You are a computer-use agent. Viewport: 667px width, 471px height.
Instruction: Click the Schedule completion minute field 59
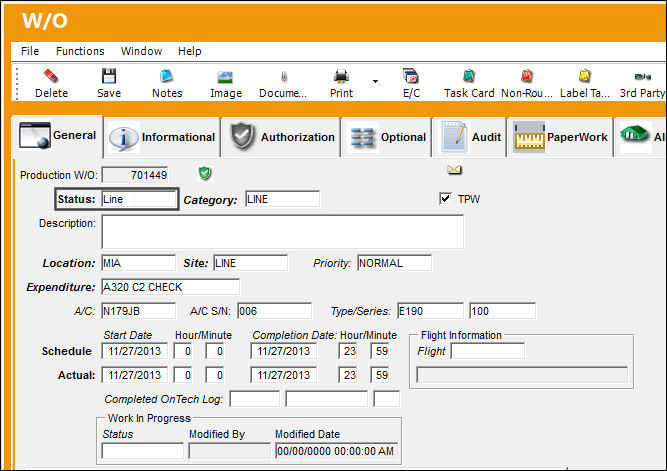tap(380, 351)
